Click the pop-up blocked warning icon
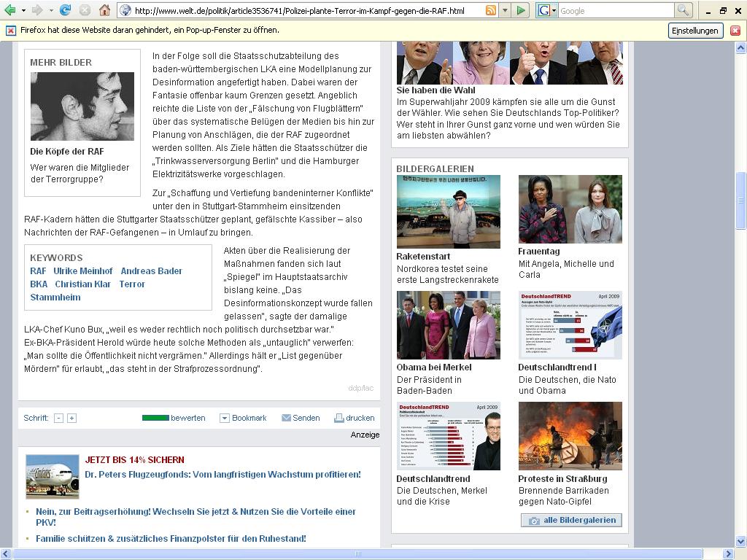Image resolution: width=747 pixels, height=560 pixels. click(10, 31)
